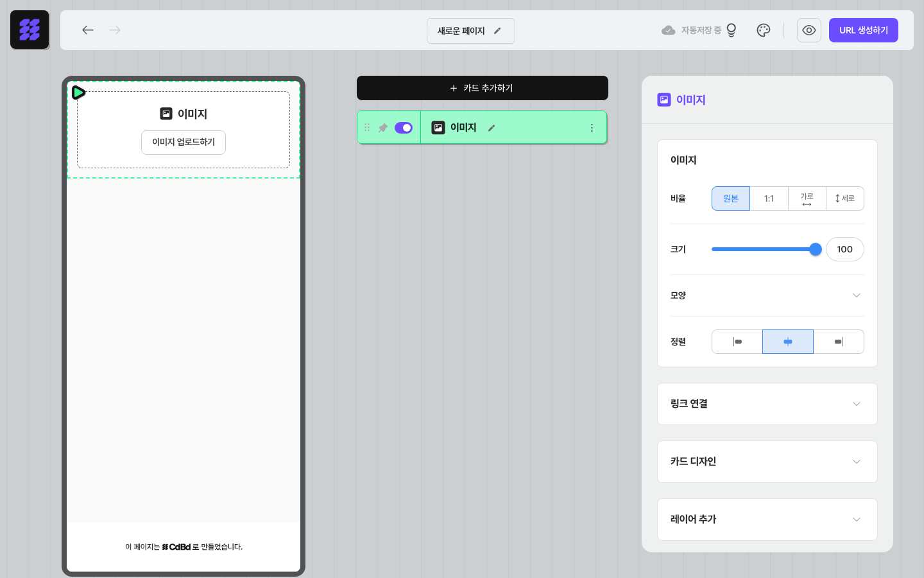Click the 이미지 panel header icon
The image size is (924, 578).
click(x=664, y=100)
